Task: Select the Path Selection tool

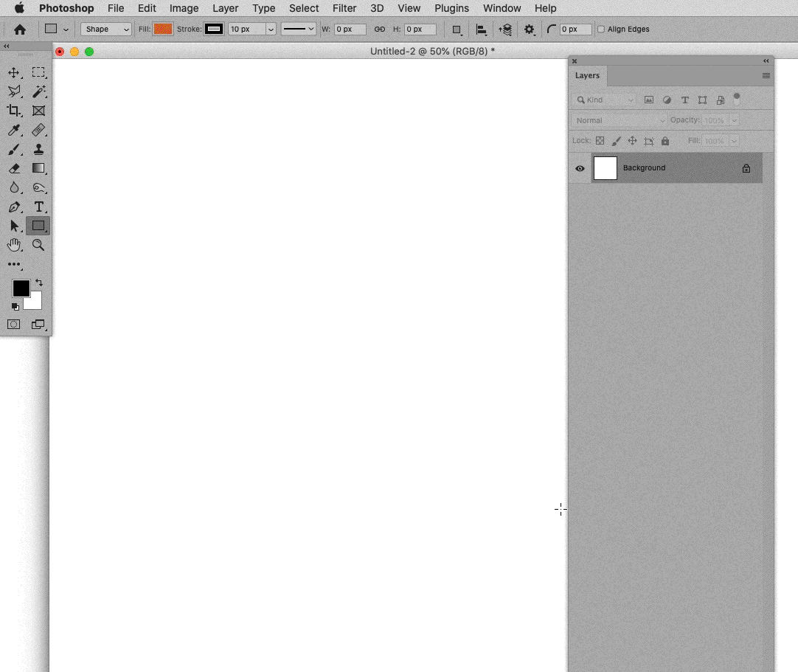Action: click(x=14, y=226)
